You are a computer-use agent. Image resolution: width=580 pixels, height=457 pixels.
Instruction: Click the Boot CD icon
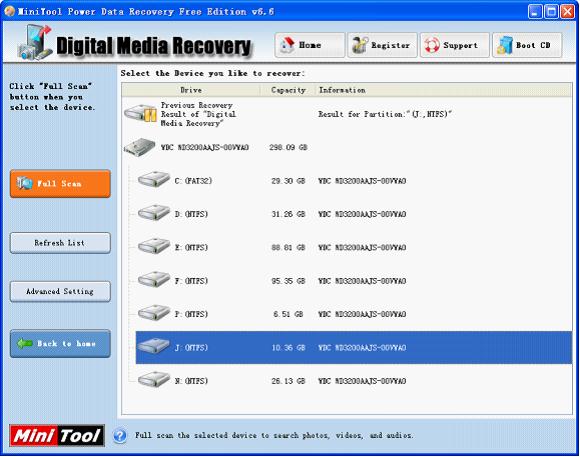tap(504, 45)
